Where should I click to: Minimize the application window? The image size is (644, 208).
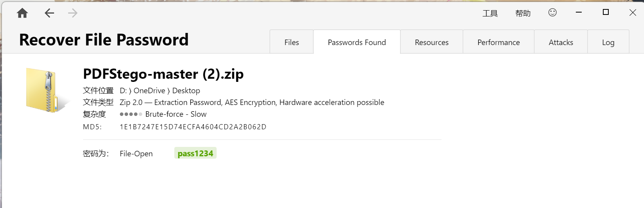coord(579,13)
